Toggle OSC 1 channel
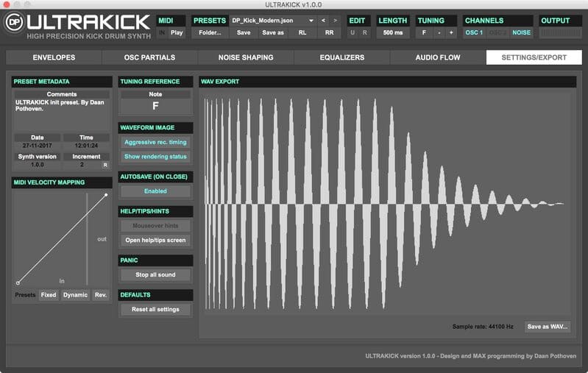 pyautogui.click(x=474, y=32)
